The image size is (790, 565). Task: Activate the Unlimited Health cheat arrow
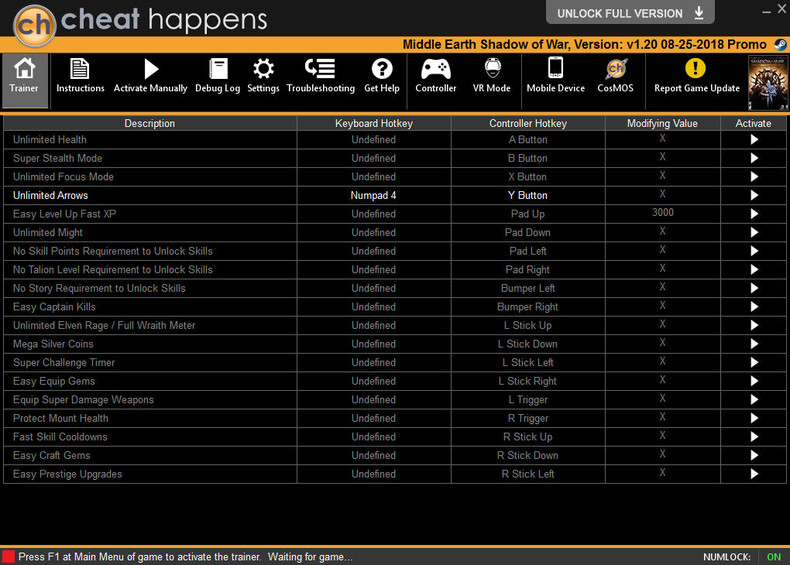(754, 140)
